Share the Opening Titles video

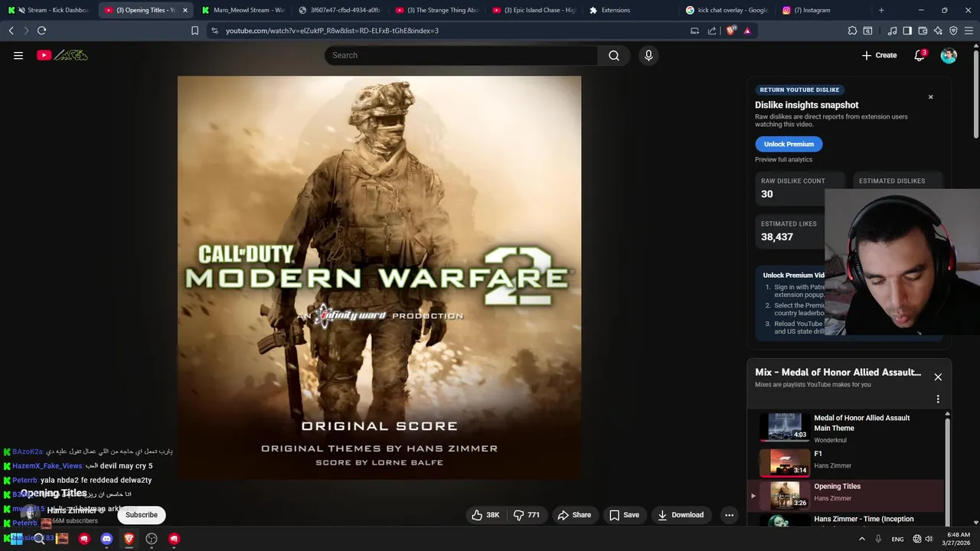(x=574, y=515)
